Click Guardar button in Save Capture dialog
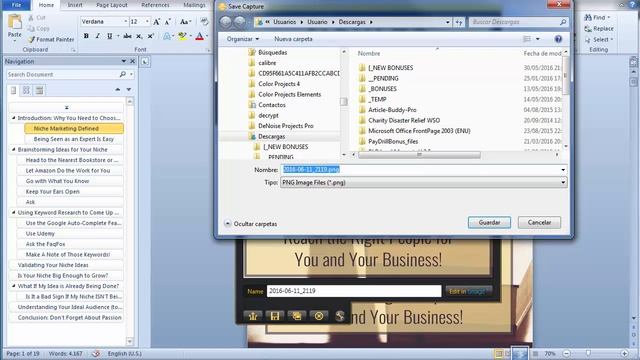Viewport: 640px width, 360px height. point(489,222)
